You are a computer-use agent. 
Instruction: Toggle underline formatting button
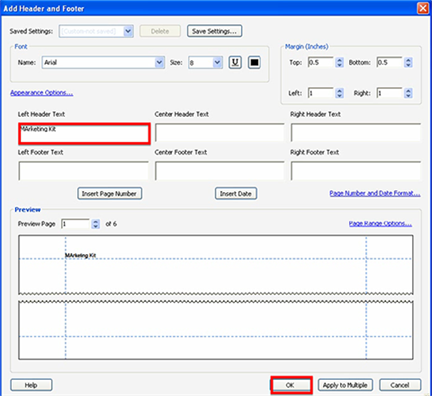click(x=235, y=62)
